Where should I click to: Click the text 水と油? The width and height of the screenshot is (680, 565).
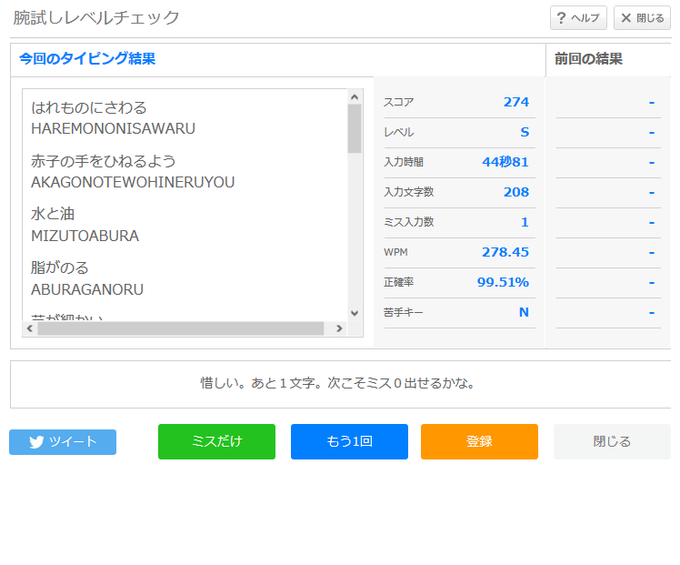[x=53, y=214]
